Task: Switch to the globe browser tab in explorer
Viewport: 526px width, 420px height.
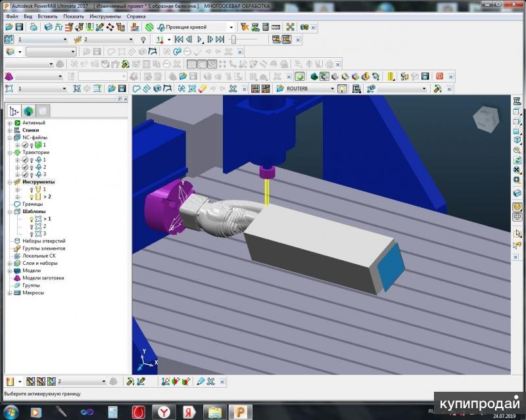Action: pyautogui.click(x=28, y=111)
